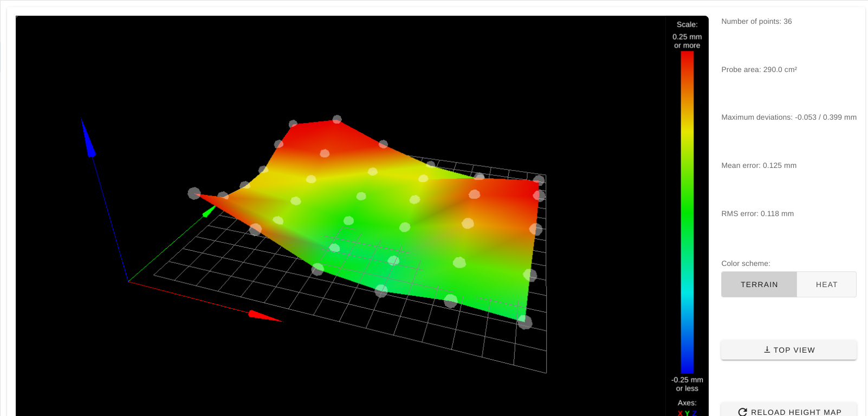Click the color scale gradient bar

point(687,212)
